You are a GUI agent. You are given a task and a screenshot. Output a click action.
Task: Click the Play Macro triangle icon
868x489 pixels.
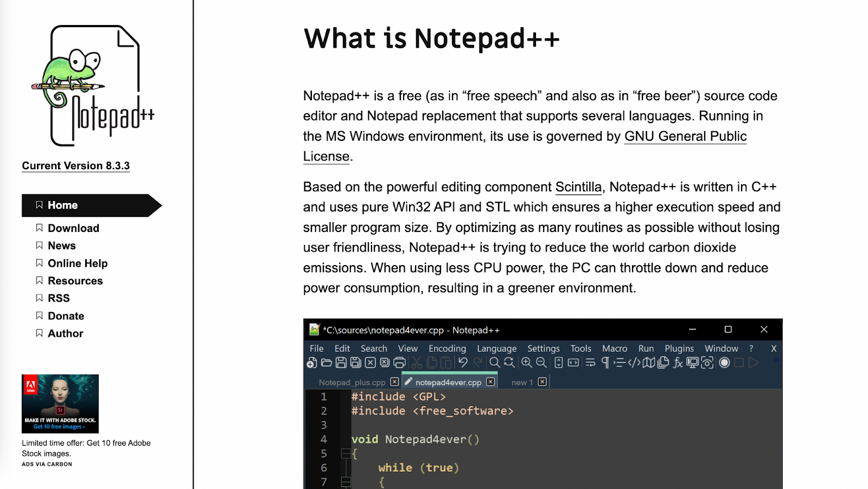coord(754,363)
